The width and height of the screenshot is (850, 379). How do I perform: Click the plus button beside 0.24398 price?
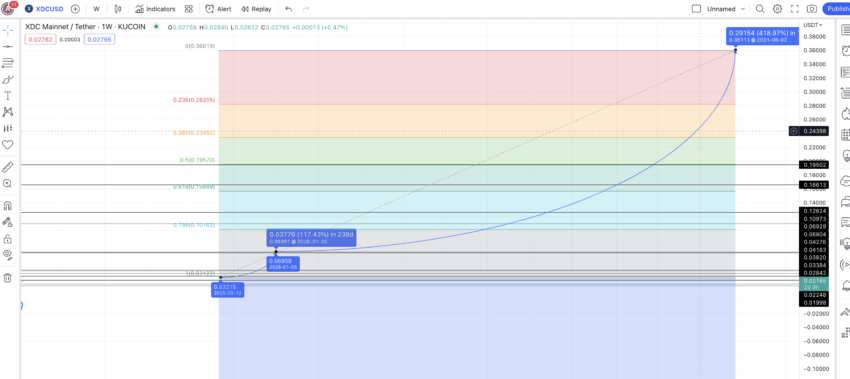coord(794,131)
